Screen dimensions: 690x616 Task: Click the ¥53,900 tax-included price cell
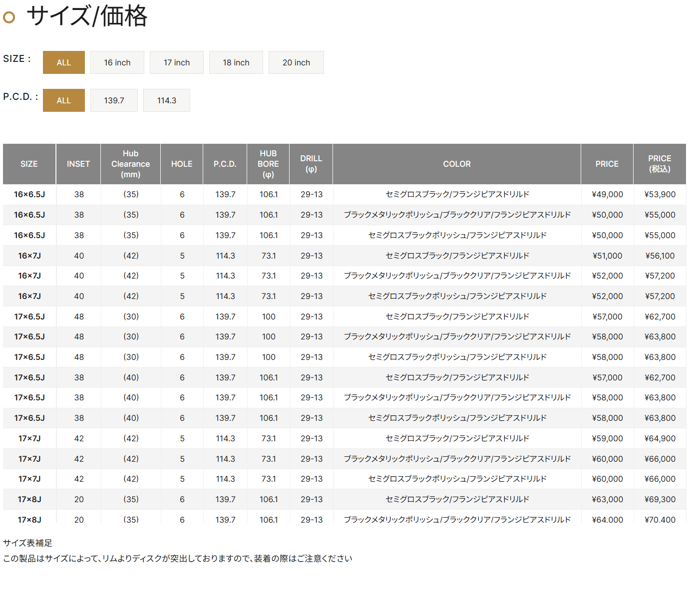660,195
